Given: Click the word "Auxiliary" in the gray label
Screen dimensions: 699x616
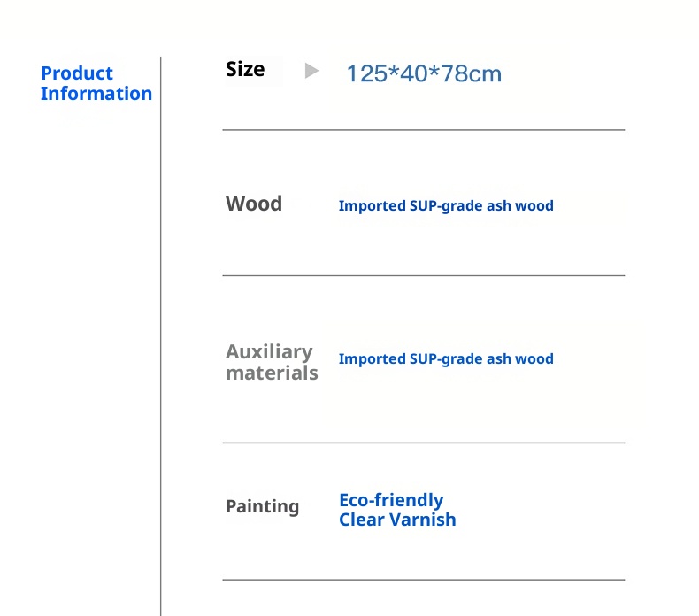Looking at the screenshot, I should [x=269, y=351].
